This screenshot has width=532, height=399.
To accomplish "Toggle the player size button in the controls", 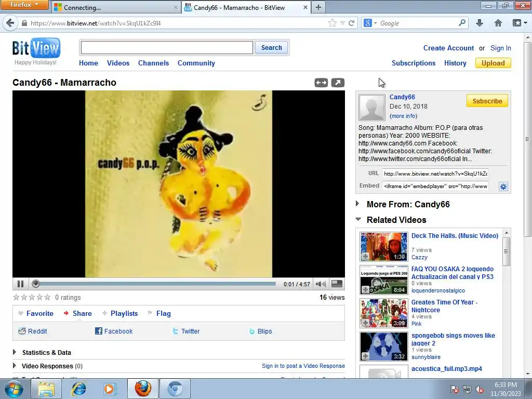I will coord(337,284).
